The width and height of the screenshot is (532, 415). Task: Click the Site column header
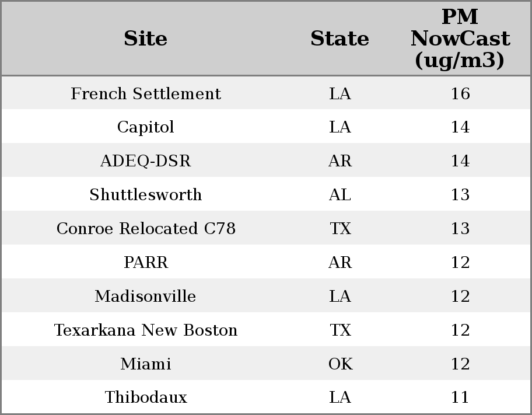(146, 39)
